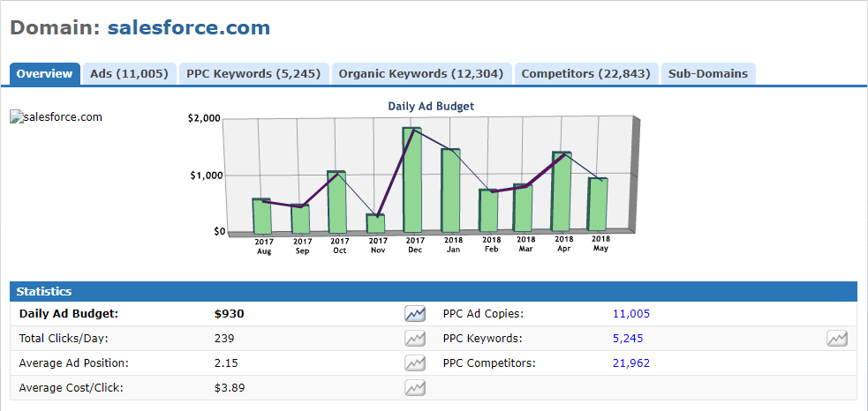Open the PPC Keywords 5,245 value link
The width and height of the screenshot is (868, 411).
(628, 339)
